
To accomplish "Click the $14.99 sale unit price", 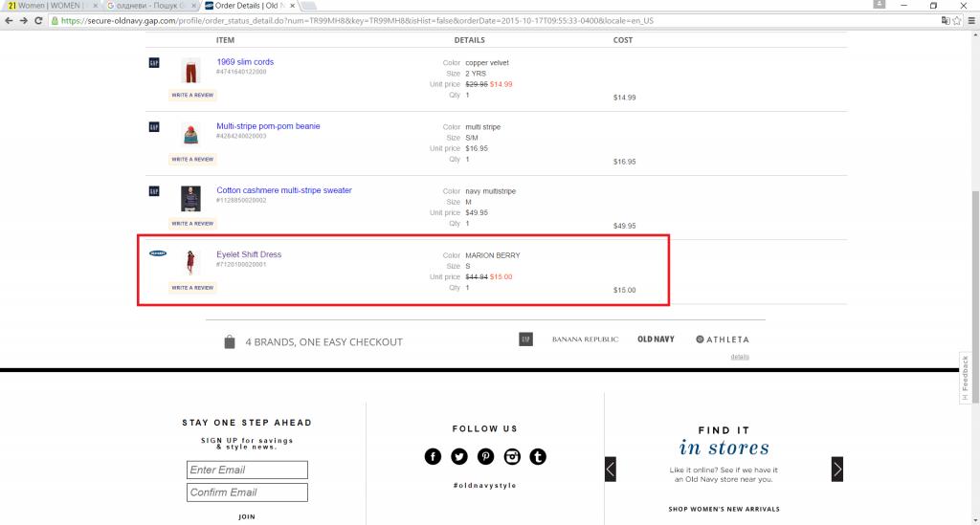I will pos(501,84).
